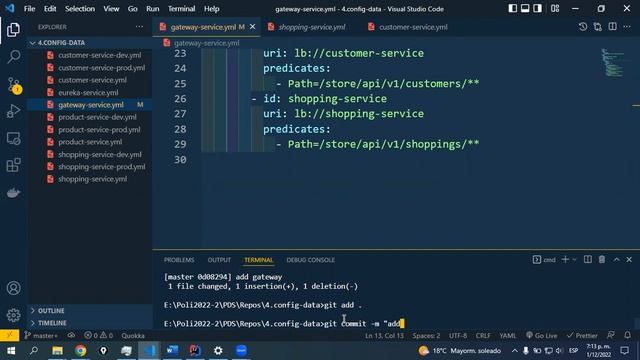The width and height of the screenshot is (640, 360).
Task: Toggle Quokka in status bar
Action: click(x=133, y=336)
